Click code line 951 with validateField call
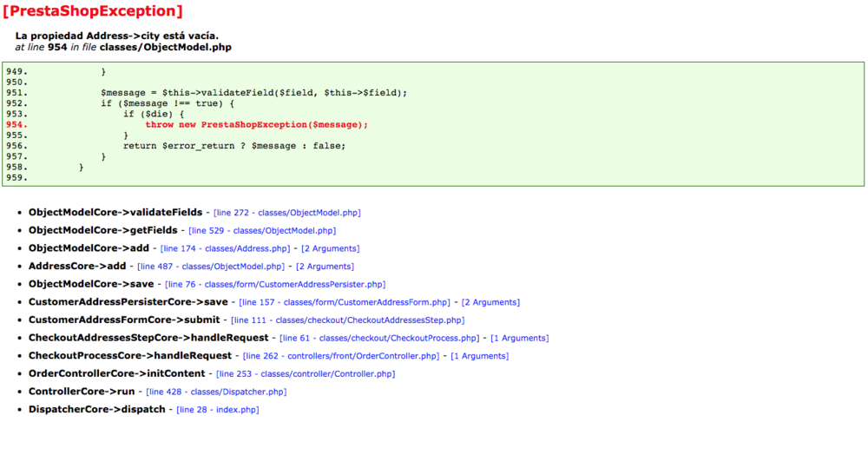868x455 pixels. [253, 92]
